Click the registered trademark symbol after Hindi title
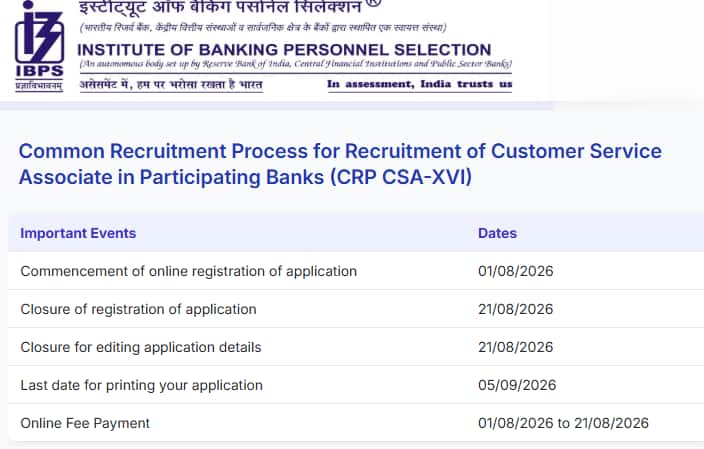704x449 pixels. [x=374, y=3]
